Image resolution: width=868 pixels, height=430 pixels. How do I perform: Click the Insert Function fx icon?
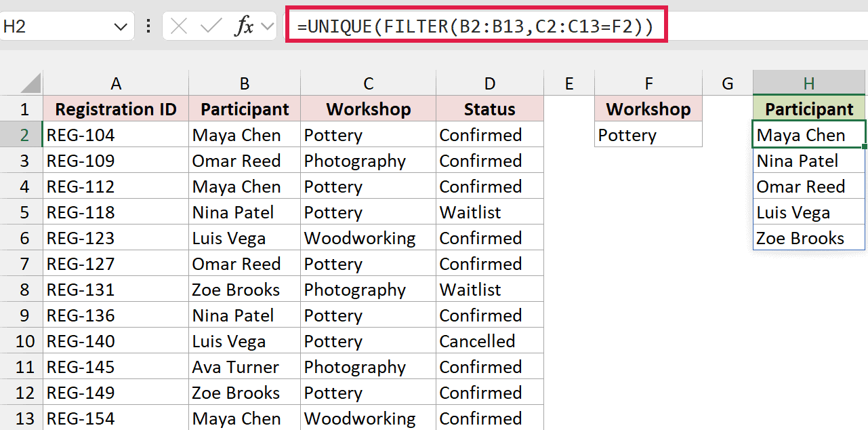tap(243, 26)
